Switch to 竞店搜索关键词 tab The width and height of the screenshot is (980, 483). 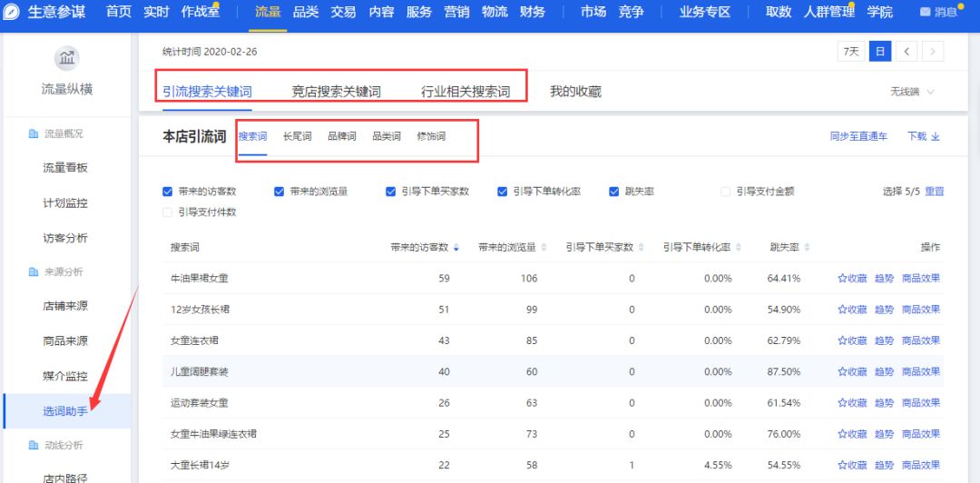coord(337,92)
